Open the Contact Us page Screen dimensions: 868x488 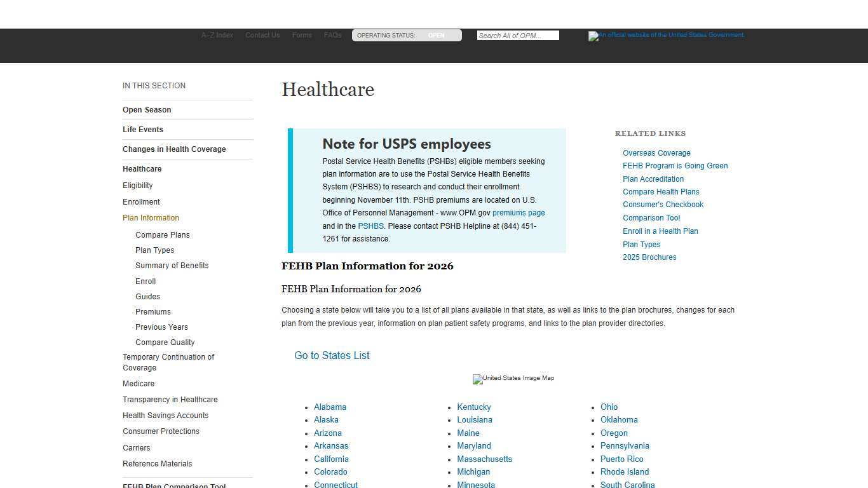click(262, 35)
